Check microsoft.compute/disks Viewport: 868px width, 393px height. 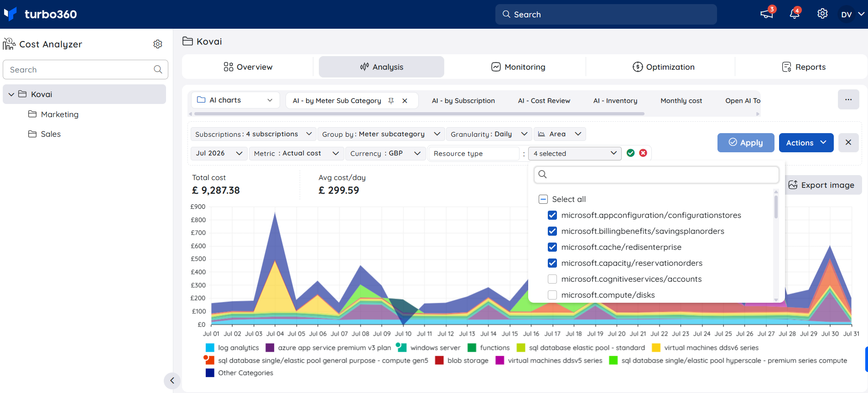(552, 295)
